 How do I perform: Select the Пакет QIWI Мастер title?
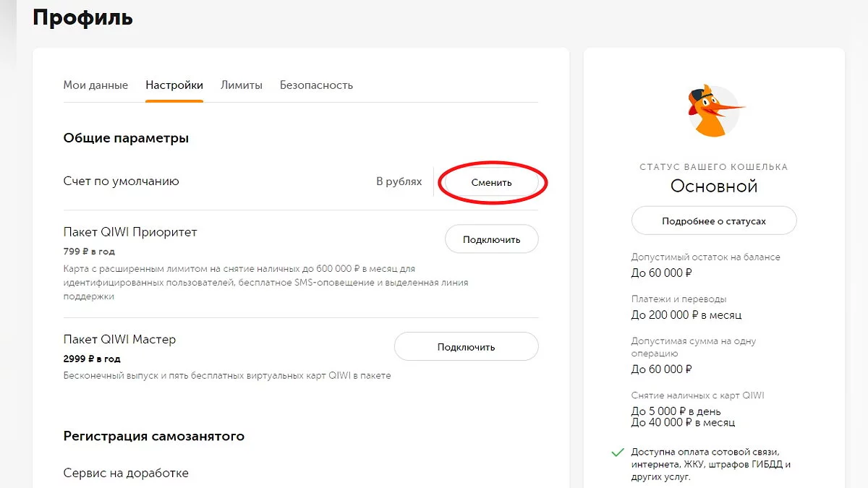[119, 339]
